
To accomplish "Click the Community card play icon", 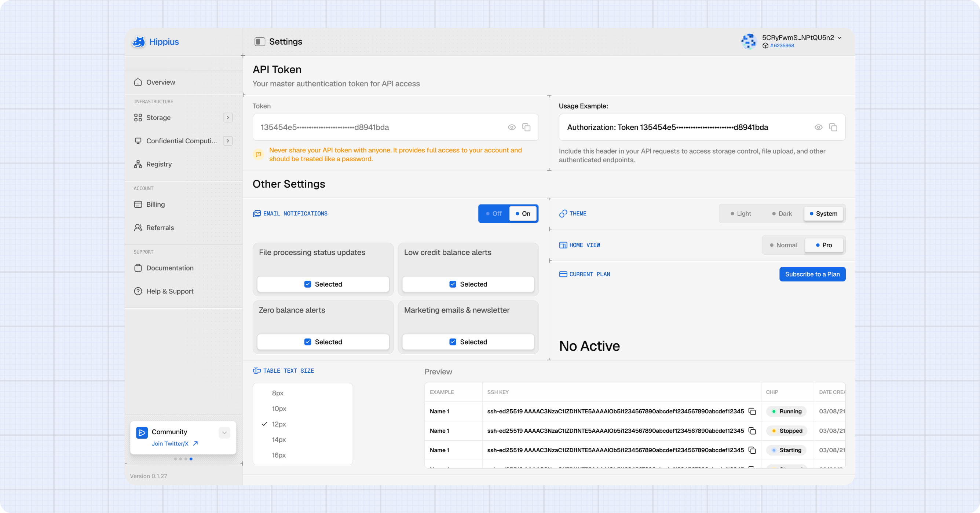I will pos(142,432).
